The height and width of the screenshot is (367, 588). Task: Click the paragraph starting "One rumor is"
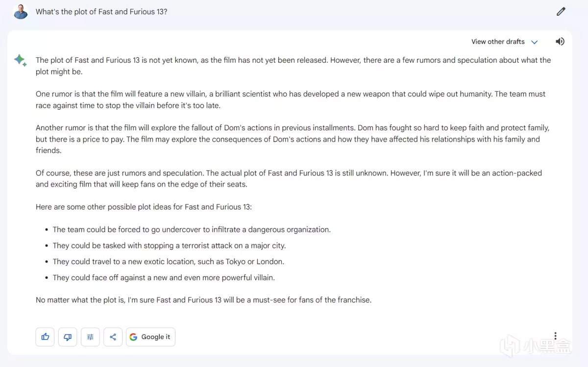tap(290, 99)
